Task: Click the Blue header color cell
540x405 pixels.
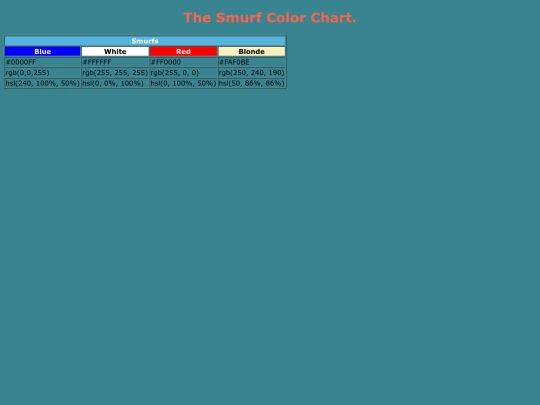Action: [x=43, y=52]
